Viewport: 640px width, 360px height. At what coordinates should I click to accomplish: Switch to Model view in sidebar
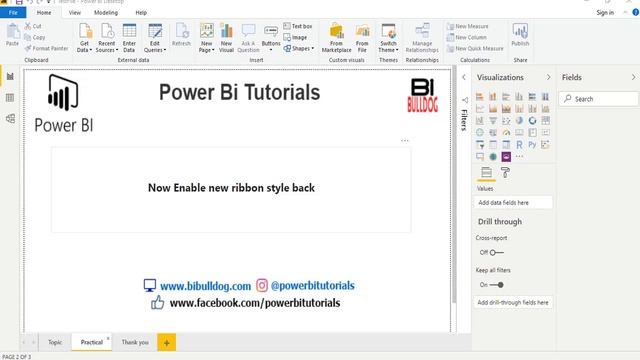point(10,118)
